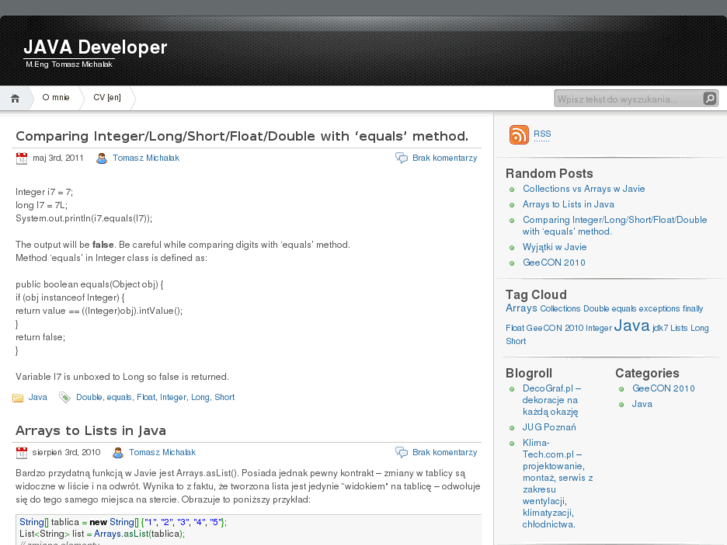Select the equals tag under first post
727x545 pixels.
(119, 398)
